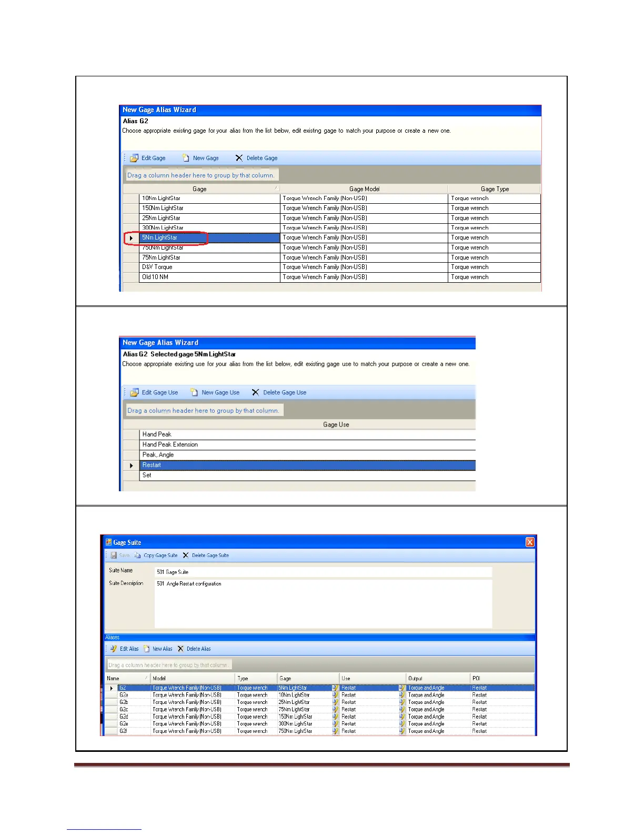Select alias G2f in the Gage Suite table
The height and width of the screenshot is (834, 644).
(124, 731)
